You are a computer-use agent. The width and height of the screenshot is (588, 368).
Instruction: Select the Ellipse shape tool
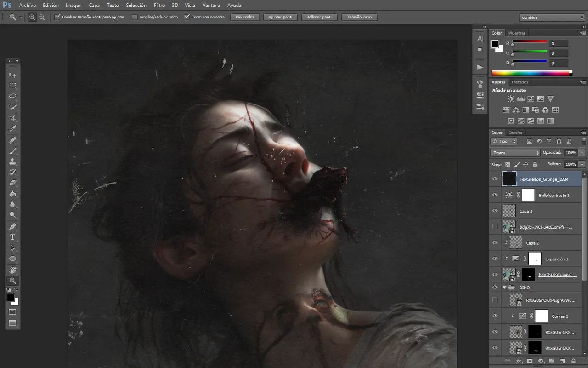(13, 259)
